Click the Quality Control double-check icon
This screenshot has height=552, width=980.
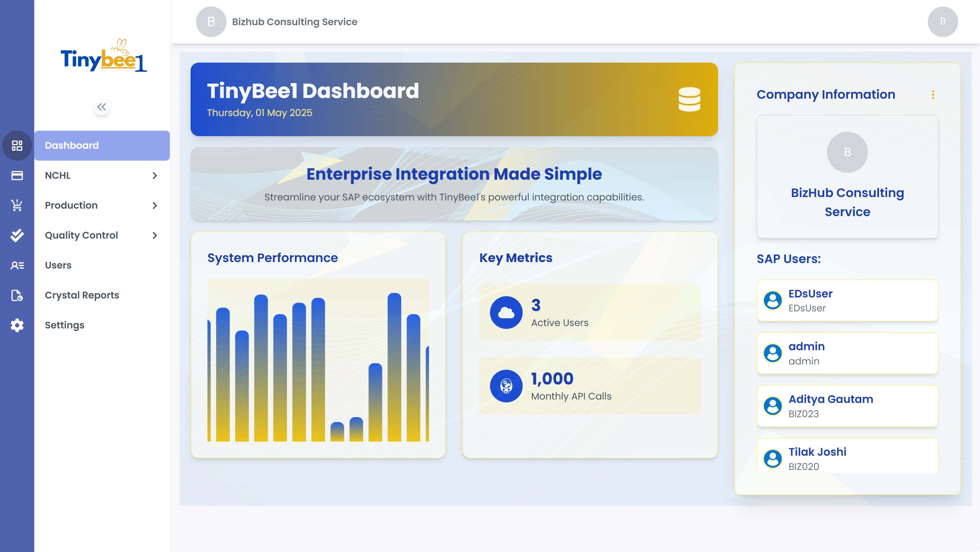pos(17,235)
